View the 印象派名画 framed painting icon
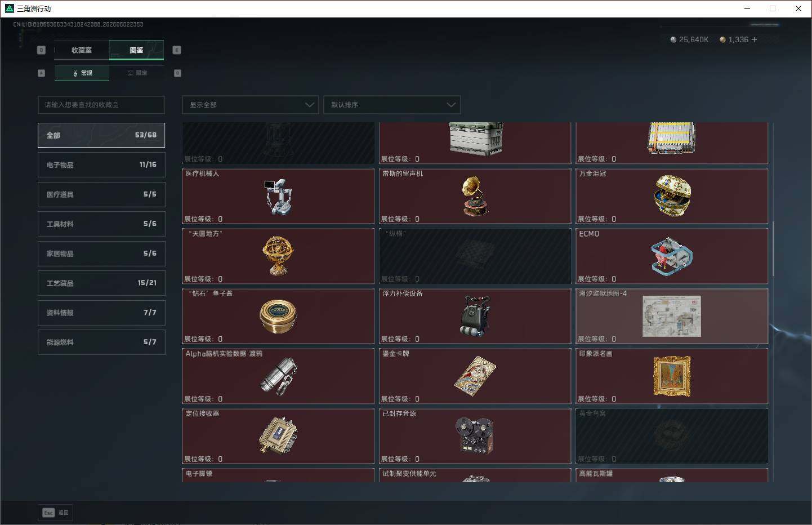Image resolution: width=812 pixels, height=525 pixels. 672,376
